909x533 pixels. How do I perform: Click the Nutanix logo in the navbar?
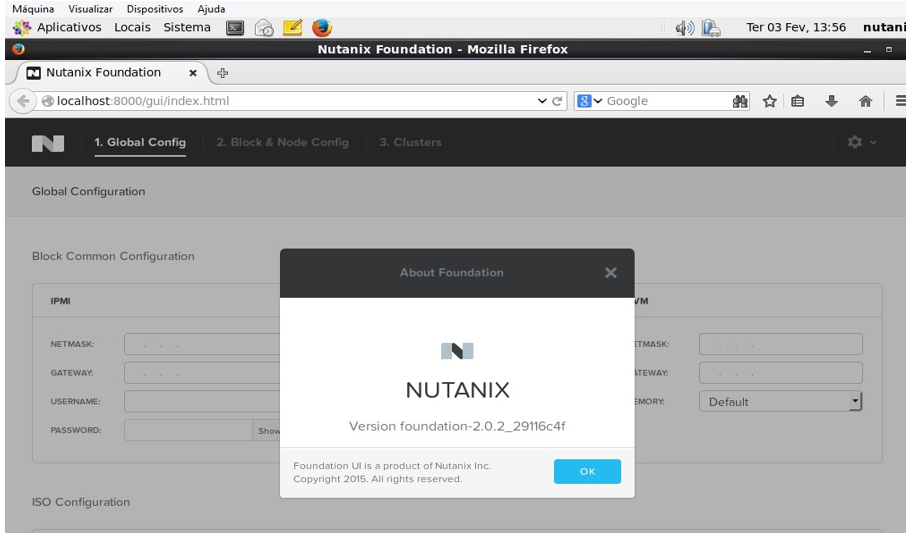[x=46, y=142]
